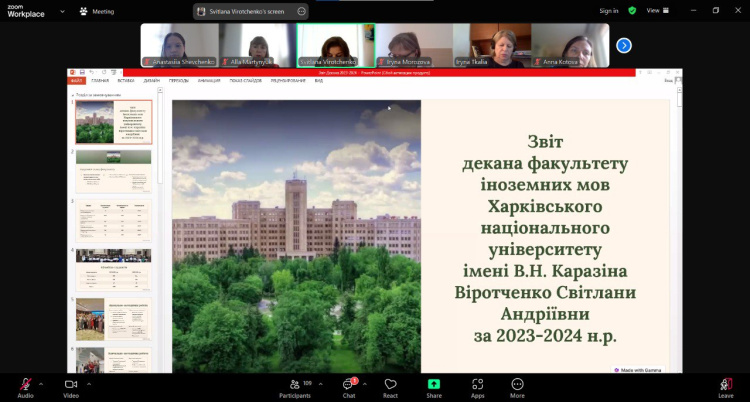Image resolution: width=750 pixels, height=402 pixels.
Task: Open the PowerPoint Главная ribbon tab
Action: pyautogui.click(x=100, y=81)
